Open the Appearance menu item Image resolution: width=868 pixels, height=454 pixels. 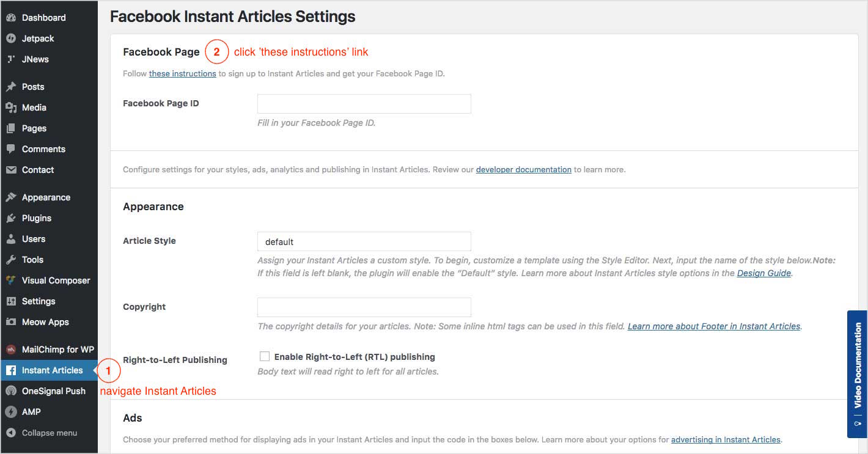tap(46, 197)
